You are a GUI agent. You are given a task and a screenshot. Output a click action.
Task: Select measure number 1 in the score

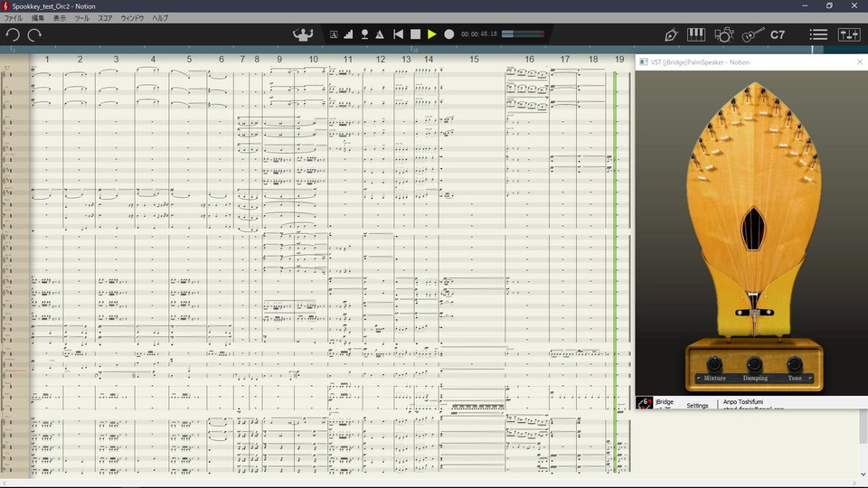pyautogui.click(x=47, y=60)
